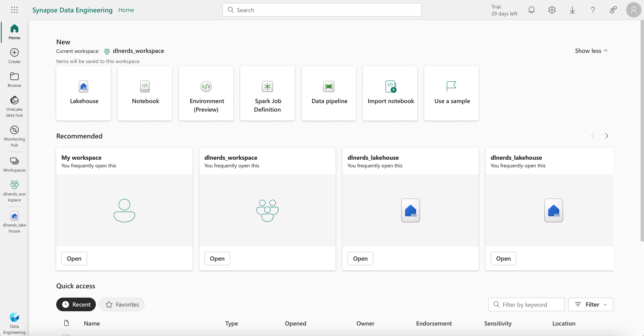
Task: Click Open on the dlnerds_workspace card
Action: 217,258
